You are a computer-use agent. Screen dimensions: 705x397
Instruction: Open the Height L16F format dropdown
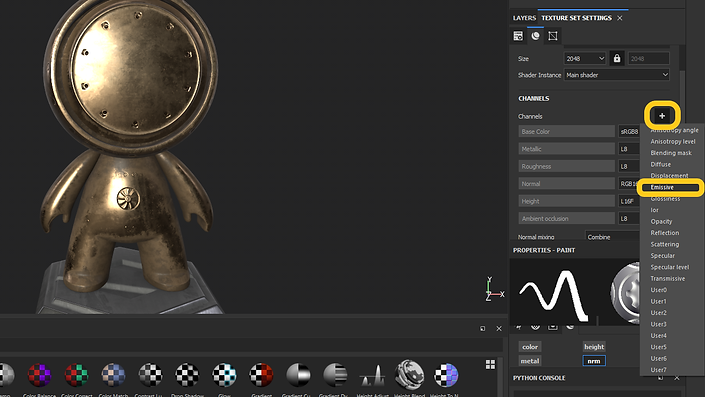[x=629, y=201]
